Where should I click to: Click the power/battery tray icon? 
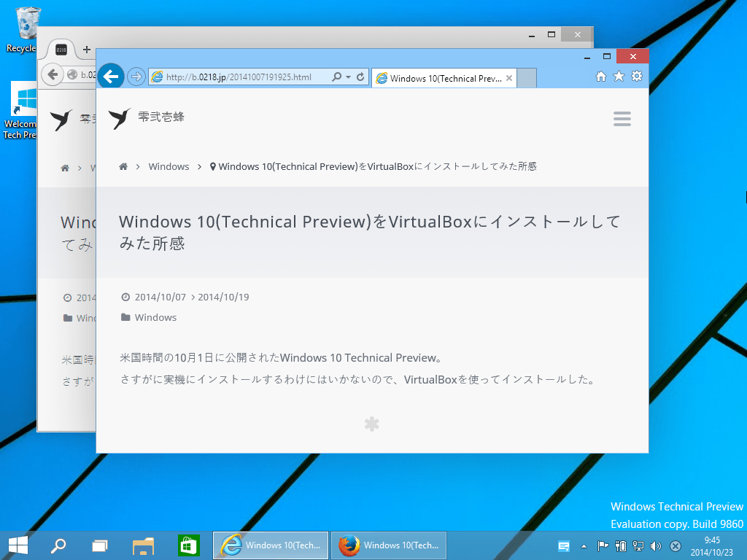tap(621, 546)
